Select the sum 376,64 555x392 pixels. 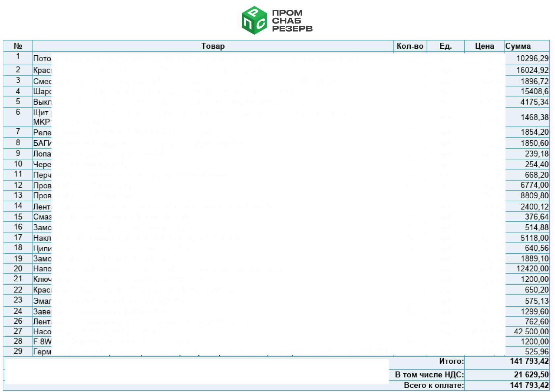tap(537, 217)
